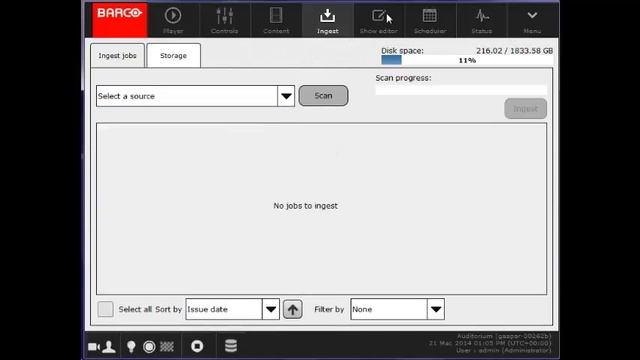This screenshot has height=360, width=640.
Task: Open the Show editor section
Action: pos(379,20)
